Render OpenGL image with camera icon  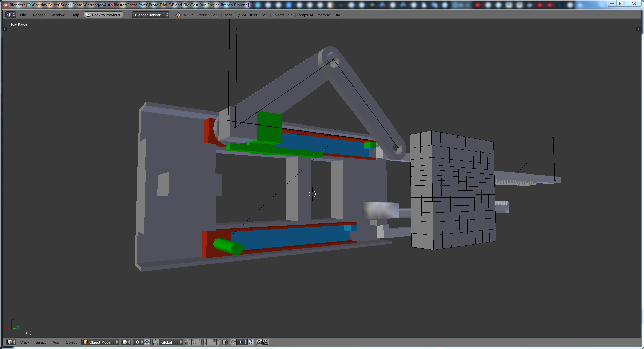pyautogui.click(x=259, y=342)
